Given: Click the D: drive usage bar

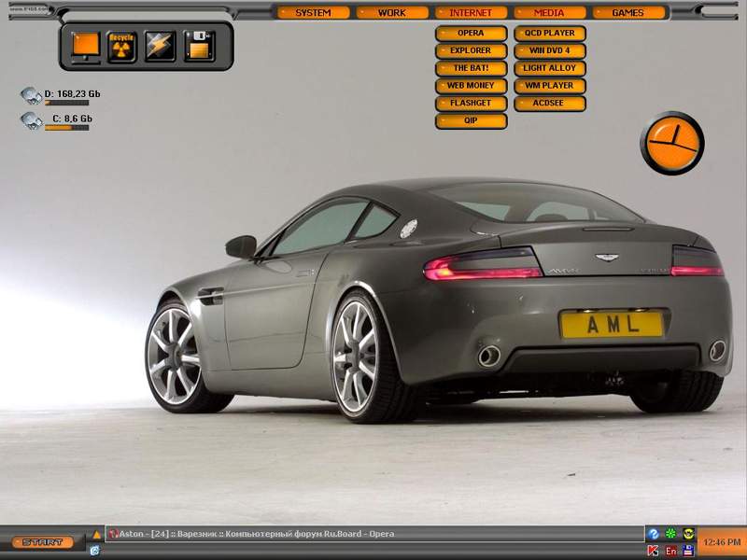Looking at the screenshot, I should click(66, 103).
